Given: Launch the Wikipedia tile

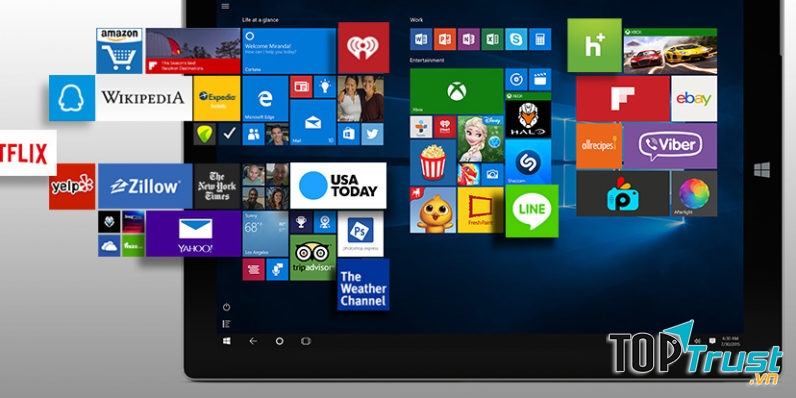Looking at the screenshot, I should coord(144,98).
